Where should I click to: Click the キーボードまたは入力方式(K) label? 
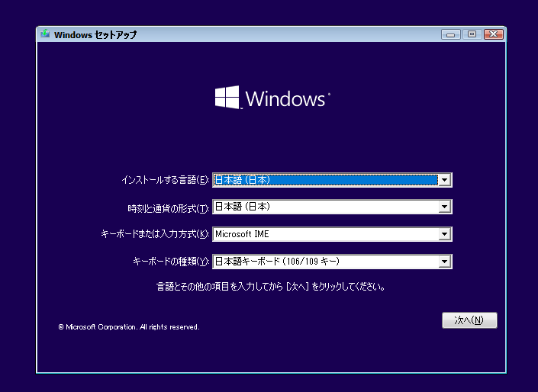[155, 234]
